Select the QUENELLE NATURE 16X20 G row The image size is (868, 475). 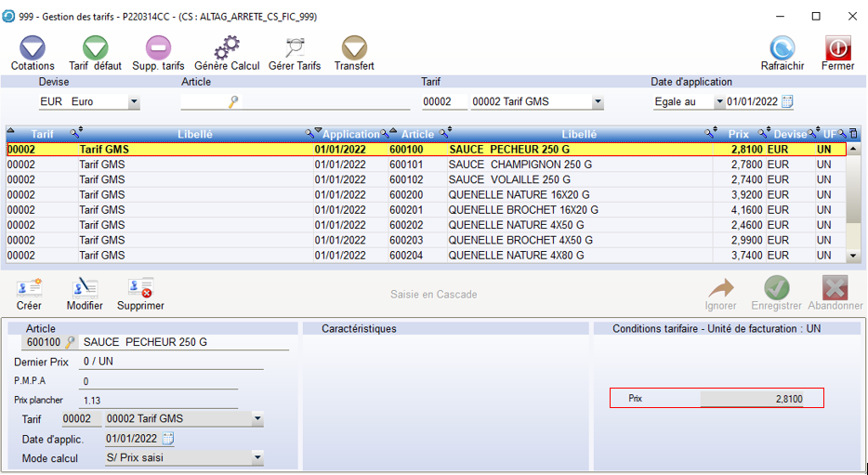519,195
